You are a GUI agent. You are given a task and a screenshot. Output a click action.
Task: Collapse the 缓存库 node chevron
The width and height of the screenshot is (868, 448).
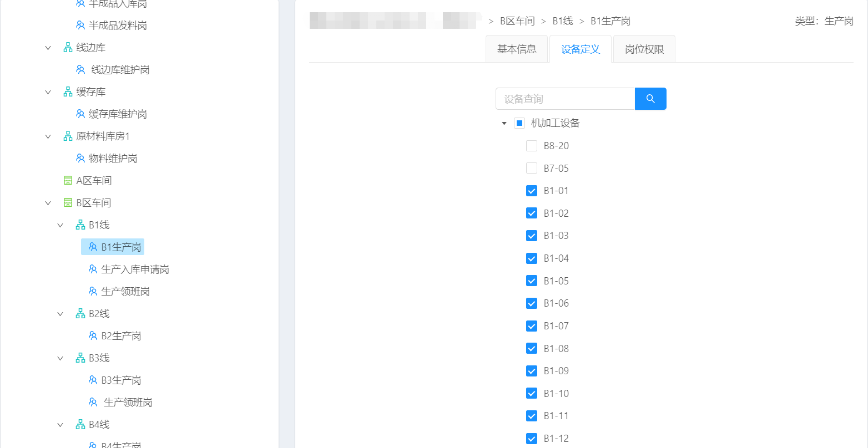(48, 92)
